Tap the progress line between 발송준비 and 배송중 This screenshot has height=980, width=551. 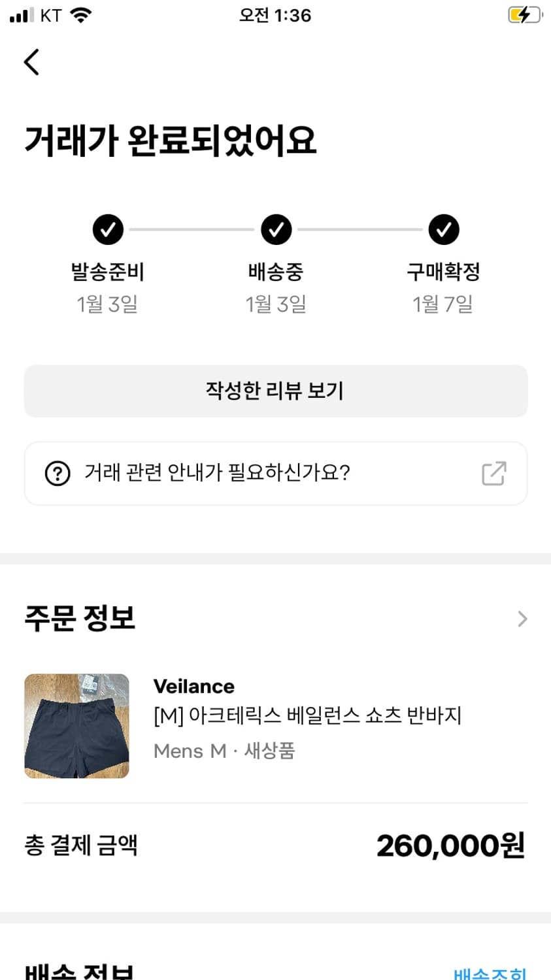[x=192, y=229]
